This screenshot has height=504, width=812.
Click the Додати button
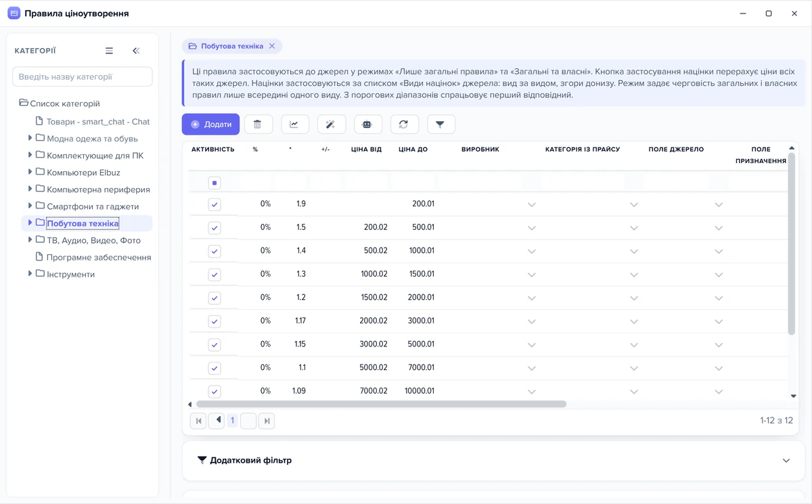[210, 124]
